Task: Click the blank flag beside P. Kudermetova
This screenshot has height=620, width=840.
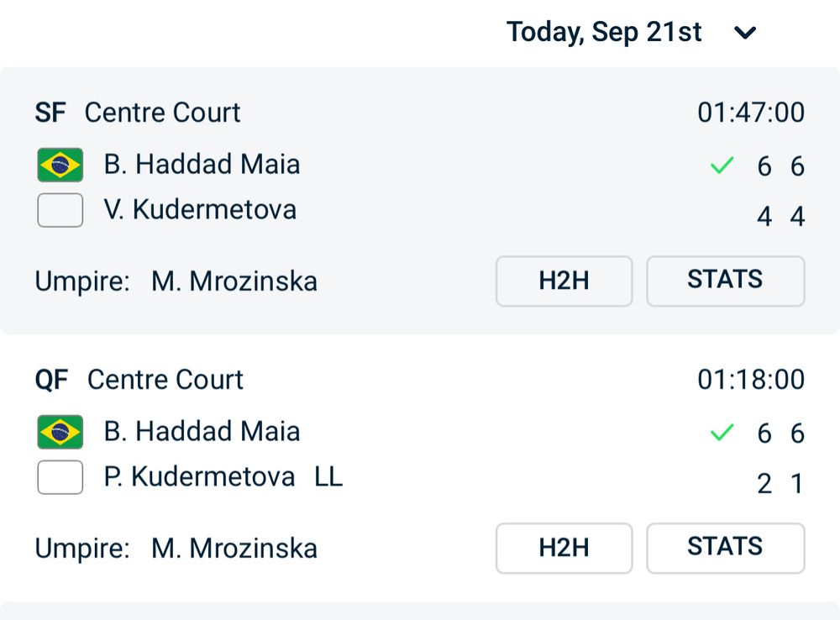Action: point(60,477)
